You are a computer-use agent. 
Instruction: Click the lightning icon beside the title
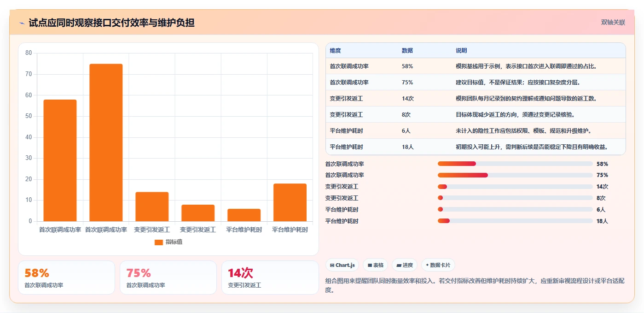pos(22,23)
